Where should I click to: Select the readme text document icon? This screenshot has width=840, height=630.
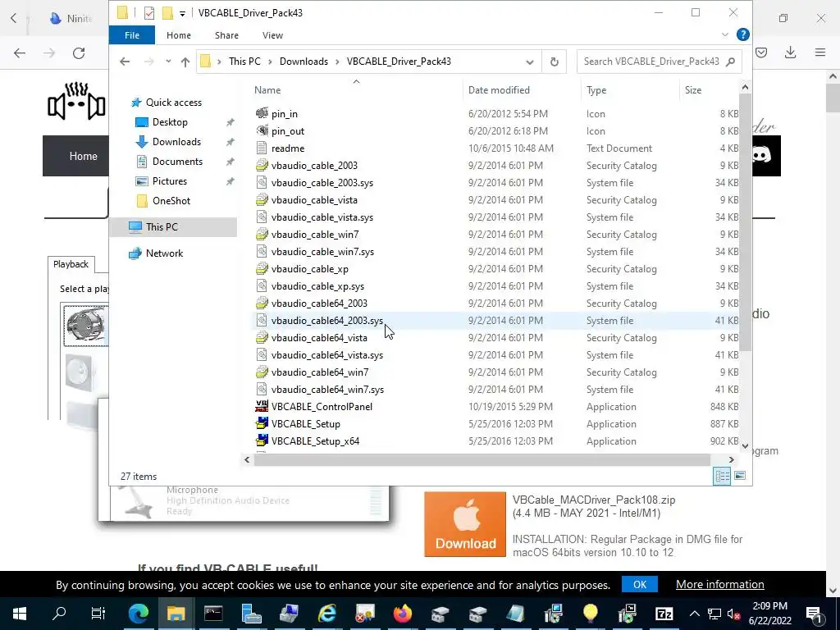point(262,148)
